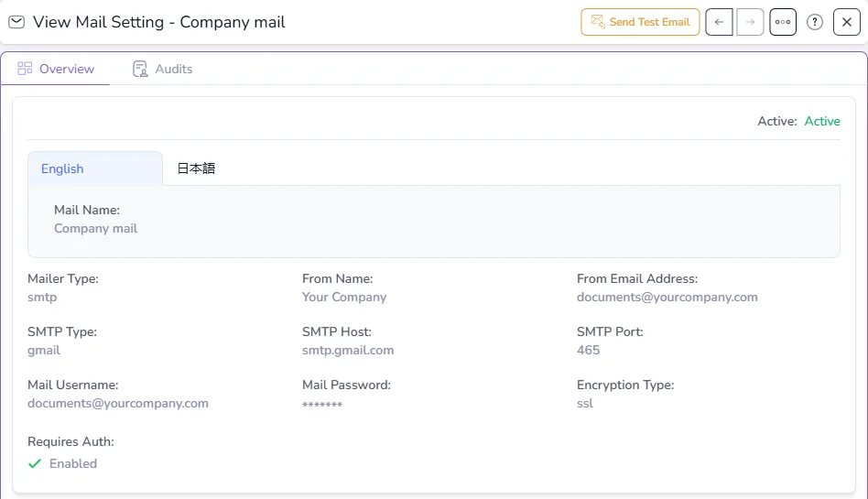The image size is (868, 499).
Task: Select the English language tab
Action: coord(95,168)
